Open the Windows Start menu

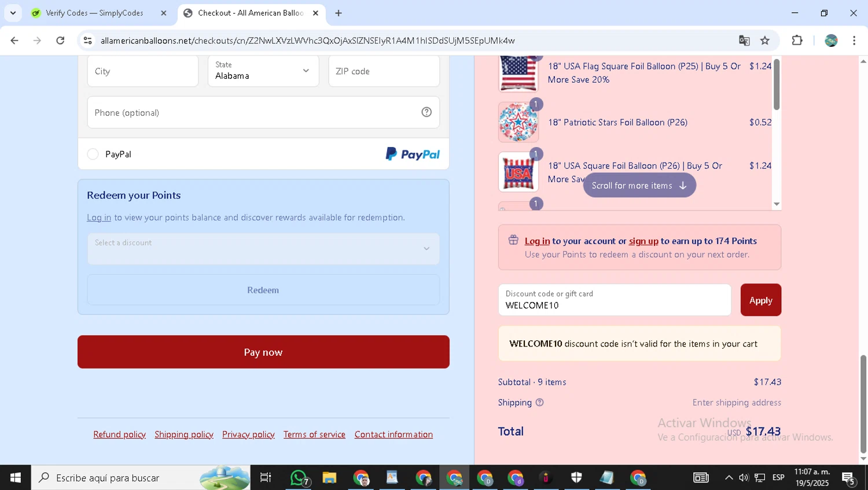16,478
